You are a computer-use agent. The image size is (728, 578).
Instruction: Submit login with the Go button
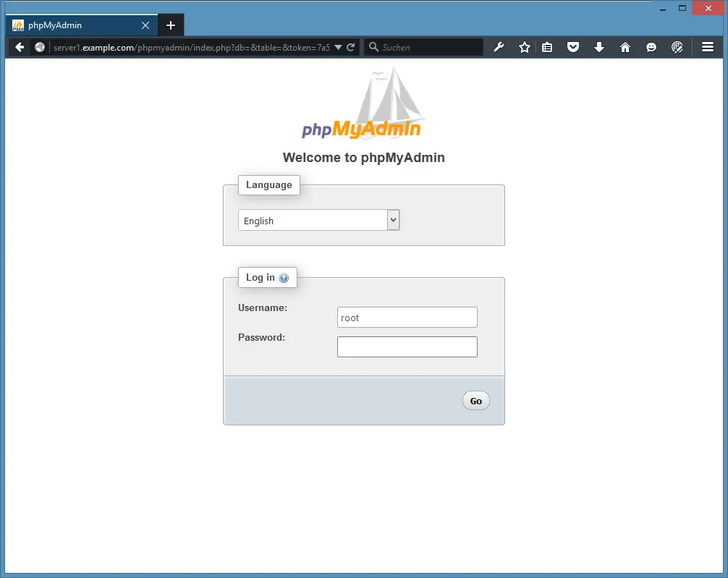[476, 401]
